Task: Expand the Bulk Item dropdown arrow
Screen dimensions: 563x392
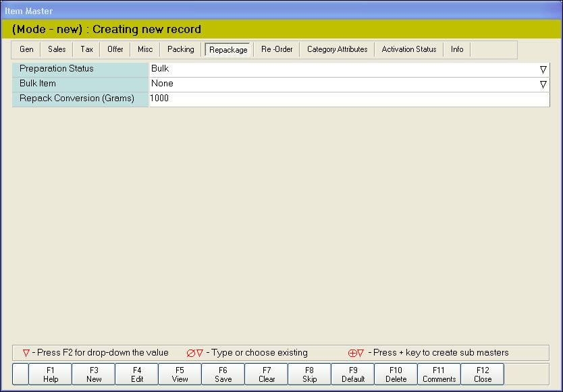Action: pos(543,84)
